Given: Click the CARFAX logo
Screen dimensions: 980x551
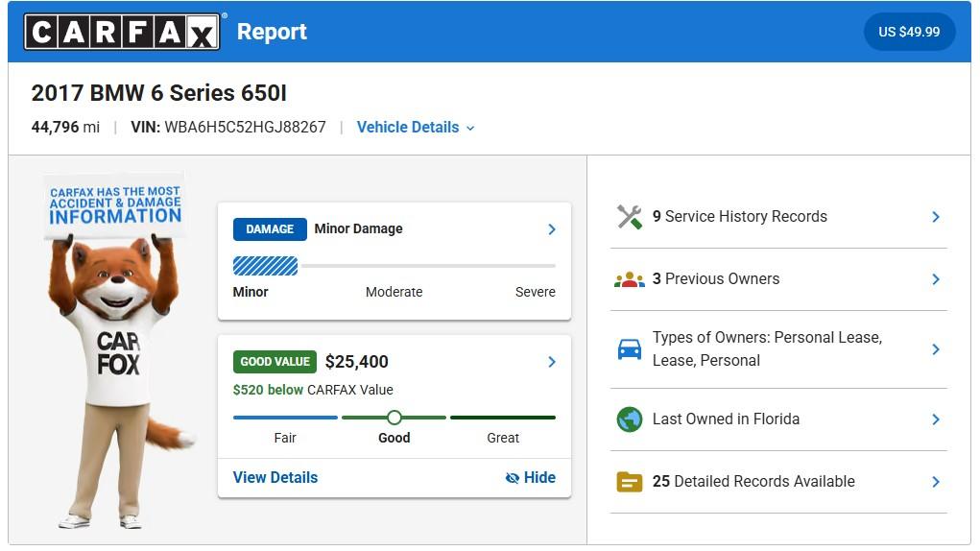Looking at the screenshot, I should [122, 32].
